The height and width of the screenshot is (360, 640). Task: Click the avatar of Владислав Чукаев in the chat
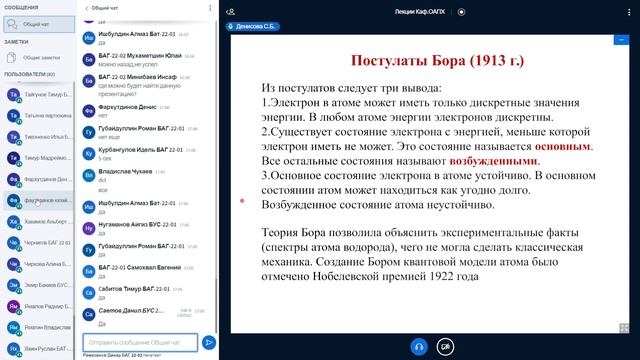point(89,176)
